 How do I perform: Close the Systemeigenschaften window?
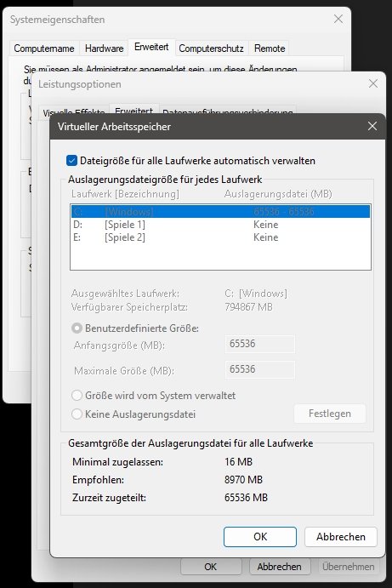point(338,19)
